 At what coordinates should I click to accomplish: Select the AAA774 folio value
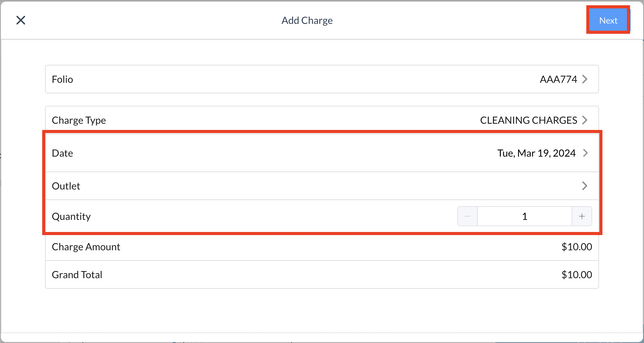click(x=558, y=79)
